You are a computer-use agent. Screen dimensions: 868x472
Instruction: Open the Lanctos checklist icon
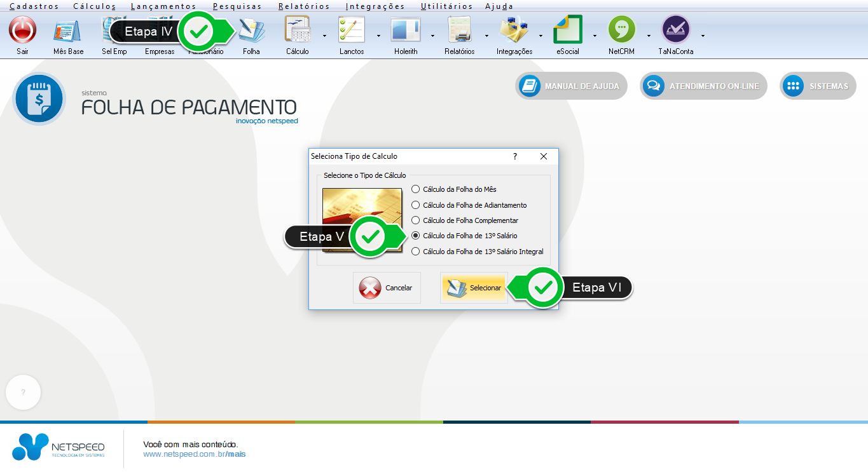pos(352,30)
